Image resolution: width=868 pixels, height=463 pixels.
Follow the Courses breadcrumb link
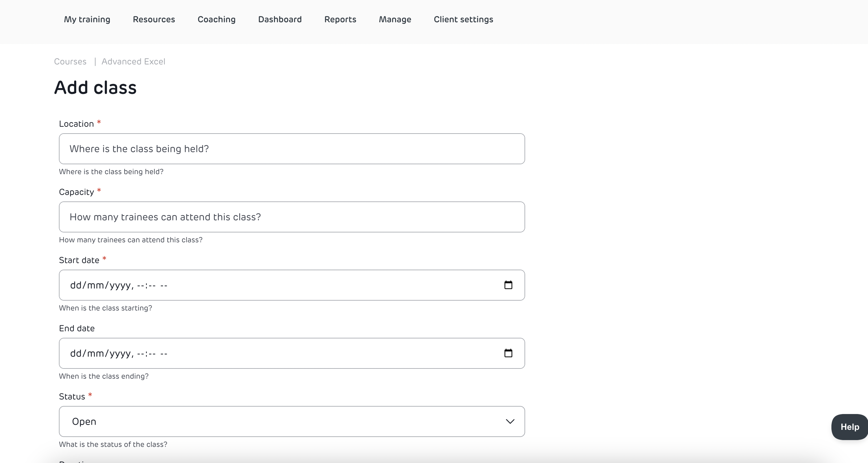pyautogui.click(x=70, y=62)
